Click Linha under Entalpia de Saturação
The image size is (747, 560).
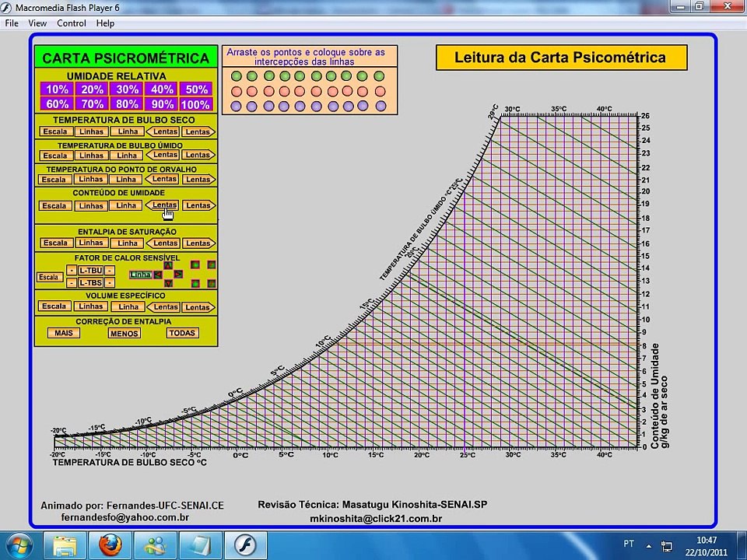tap(127, 243)
